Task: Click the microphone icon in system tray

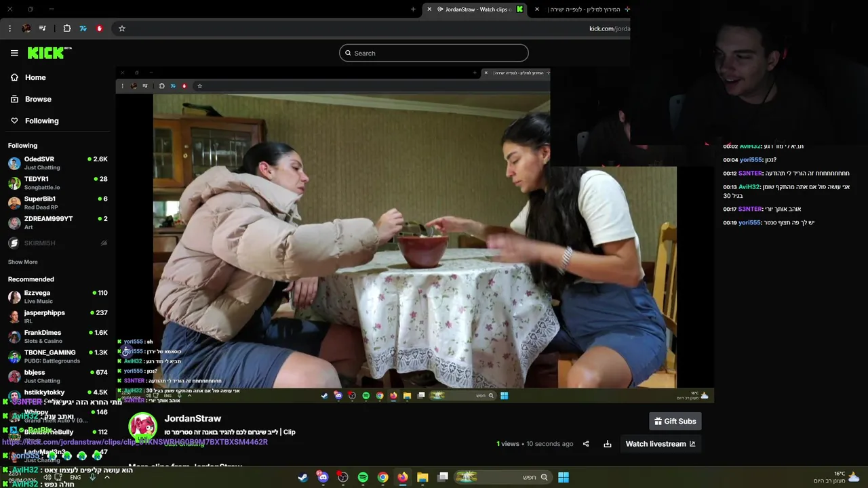Action: [93, 477]
